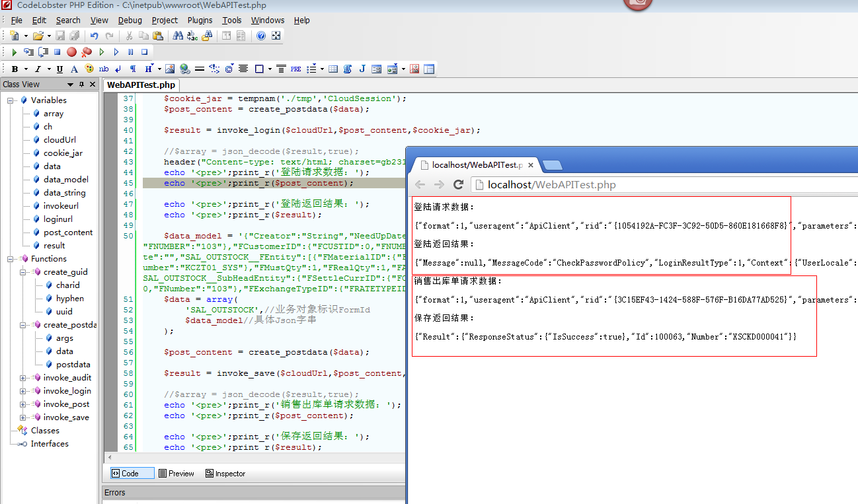Click the red Toggle breakpoint circle
This screenshot has height=504, width=858.
[x=71, y=52]
